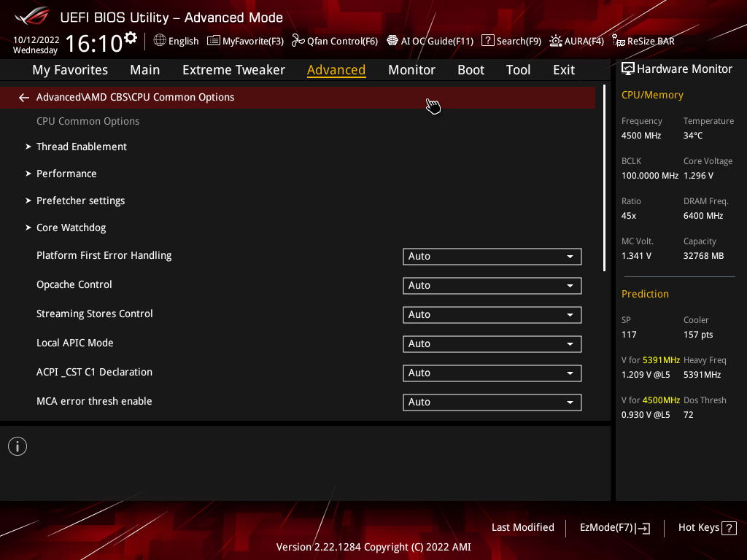Click the Hardware Monitor display icon
The height and width of the screenshot is (560, 747).
coord(628,69)
